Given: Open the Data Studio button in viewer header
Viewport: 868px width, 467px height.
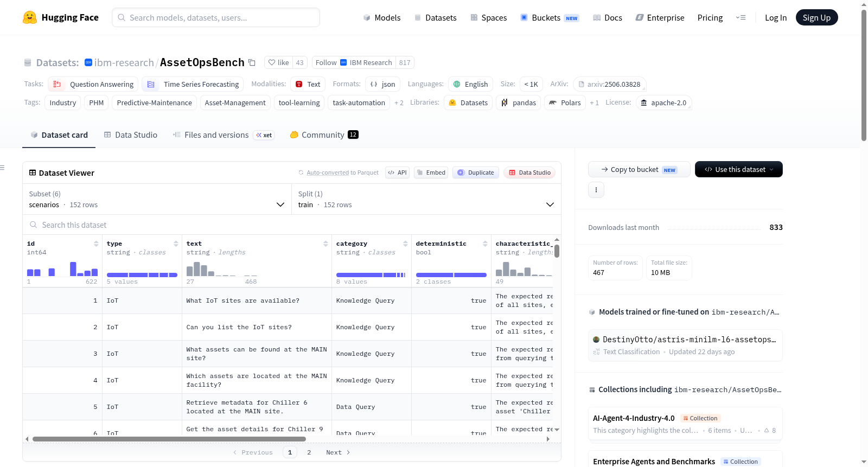Looking at the screenshot, I should [529, 172].
